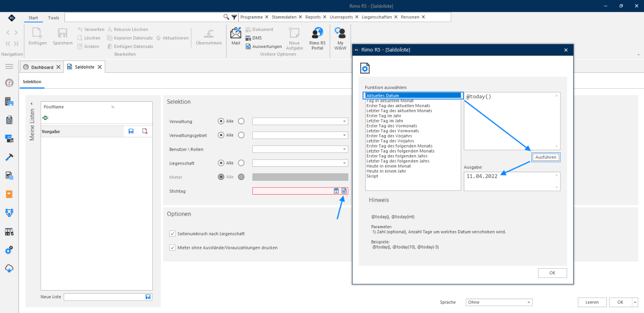644x313 pixels.
Task: Open My W&W in the ribbon
Action: coord(341,39)
